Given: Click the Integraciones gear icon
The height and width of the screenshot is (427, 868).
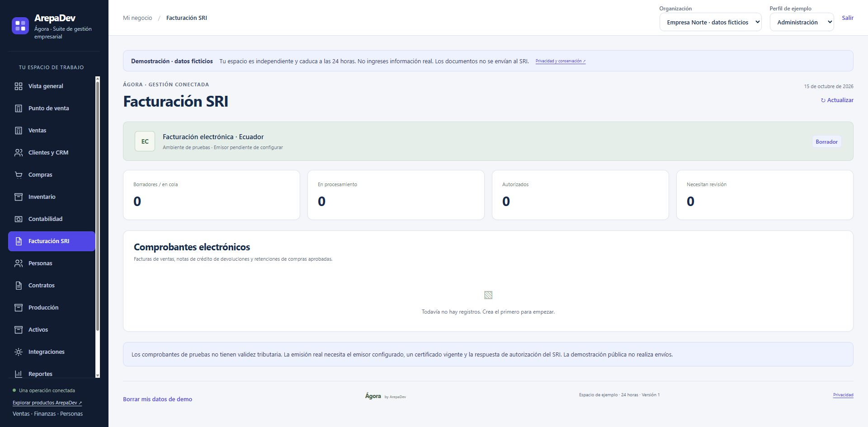Looking at the screenshot, I should 19,352.
